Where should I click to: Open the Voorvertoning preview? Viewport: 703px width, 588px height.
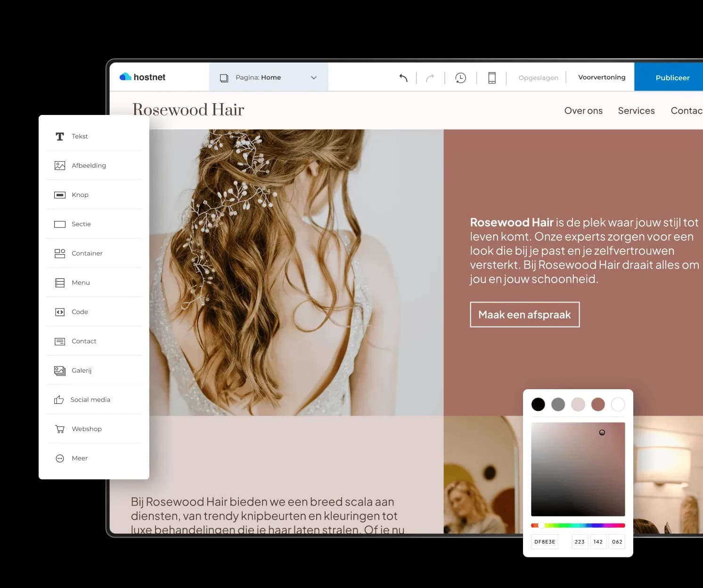pos(602,77)
